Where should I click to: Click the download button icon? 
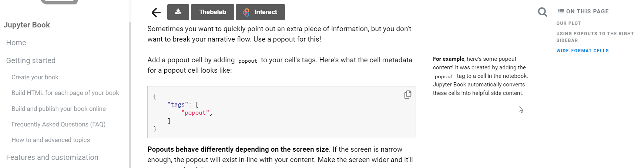(178, 12)
